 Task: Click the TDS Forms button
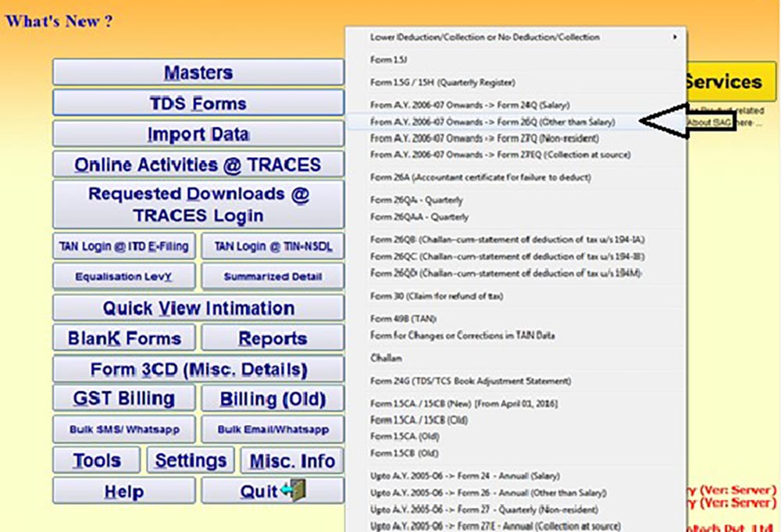click(x=198, y=103)
